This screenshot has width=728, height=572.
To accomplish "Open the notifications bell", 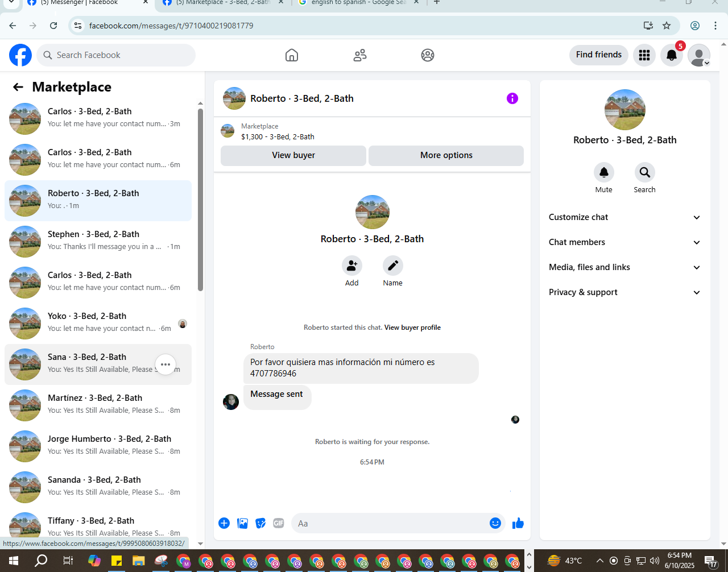I will [x=672, y=55].
